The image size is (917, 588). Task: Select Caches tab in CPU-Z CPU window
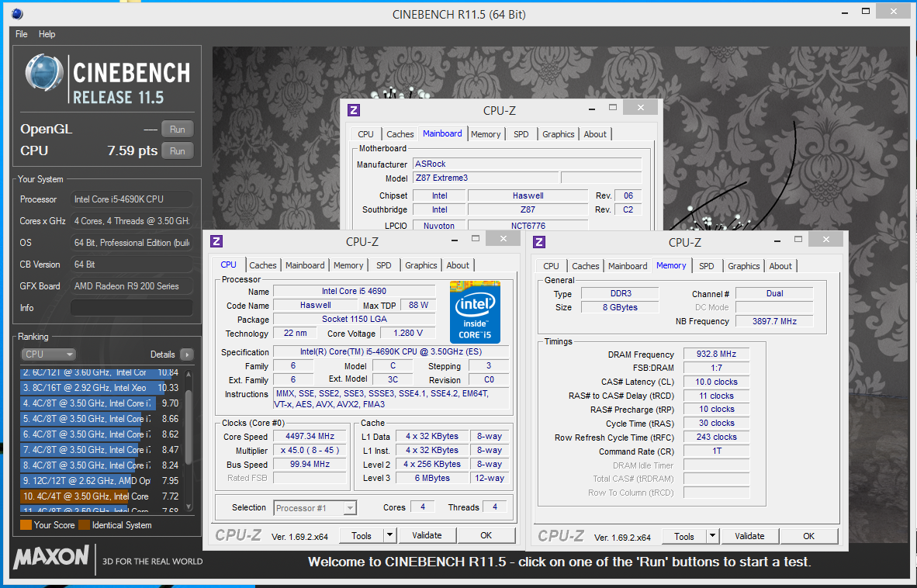pyautogui.click(x=262, y=265)
